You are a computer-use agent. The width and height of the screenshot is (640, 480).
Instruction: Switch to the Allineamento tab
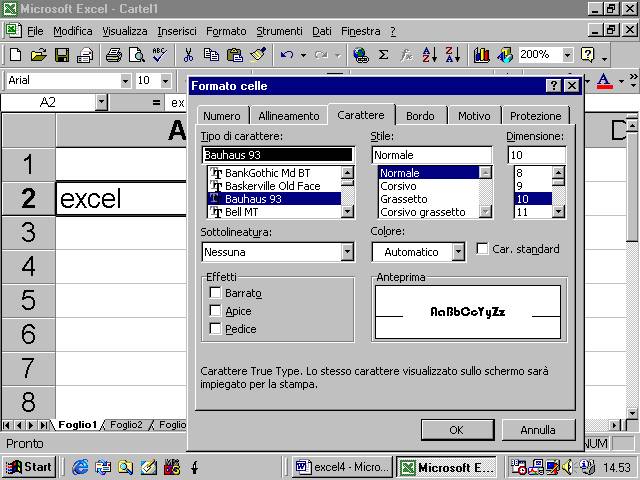point(289,116)
